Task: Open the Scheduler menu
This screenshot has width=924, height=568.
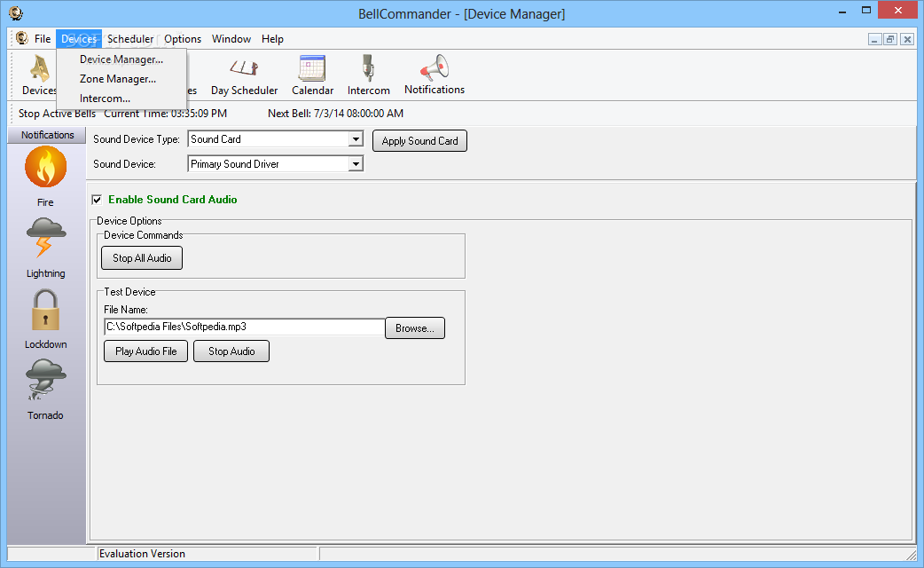Action: [130, 39]
